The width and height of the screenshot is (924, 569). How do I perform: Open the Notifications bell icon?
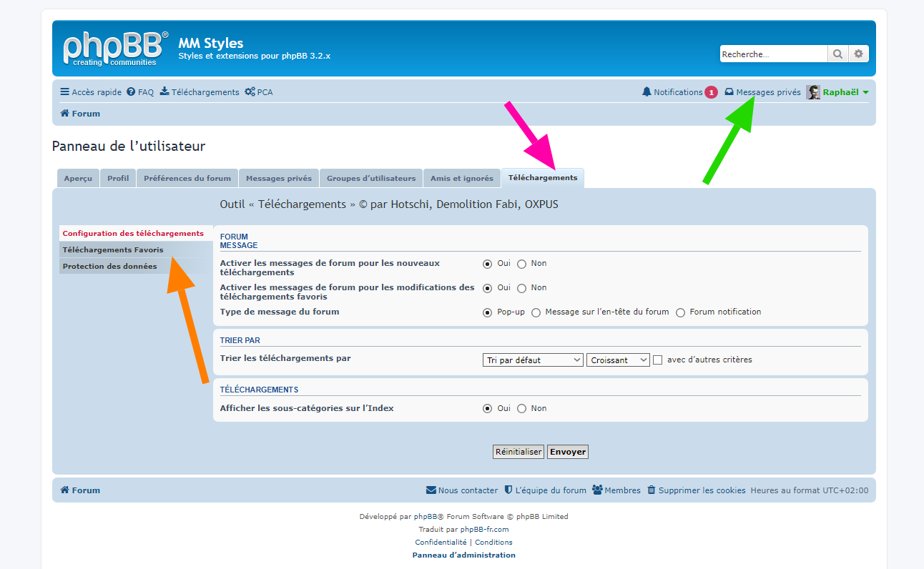[x=647, y=92]
